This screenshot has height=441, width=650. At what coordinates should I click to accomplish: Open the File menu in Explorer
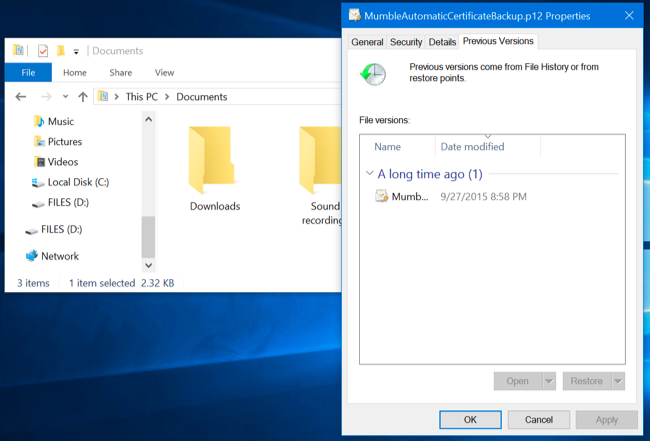(28, 73)
